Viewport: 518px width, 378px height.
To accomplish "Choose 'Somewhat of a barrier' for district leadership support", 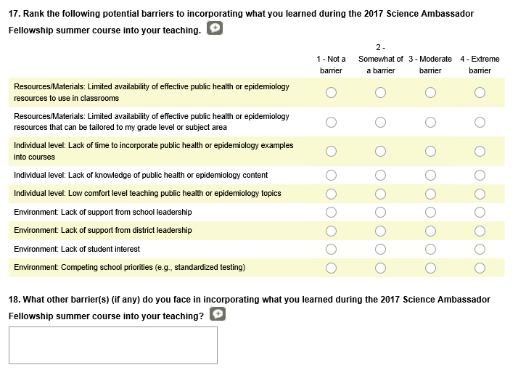I will (x=380, y=231).
